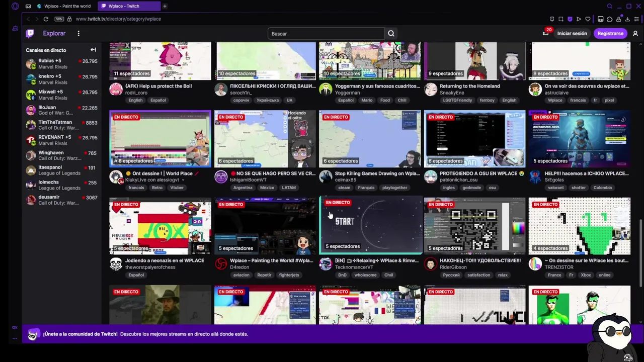The height and width of the screenshot is (362, 644).
Task: Add bookmark with heart icon
Action: [588, 19]
